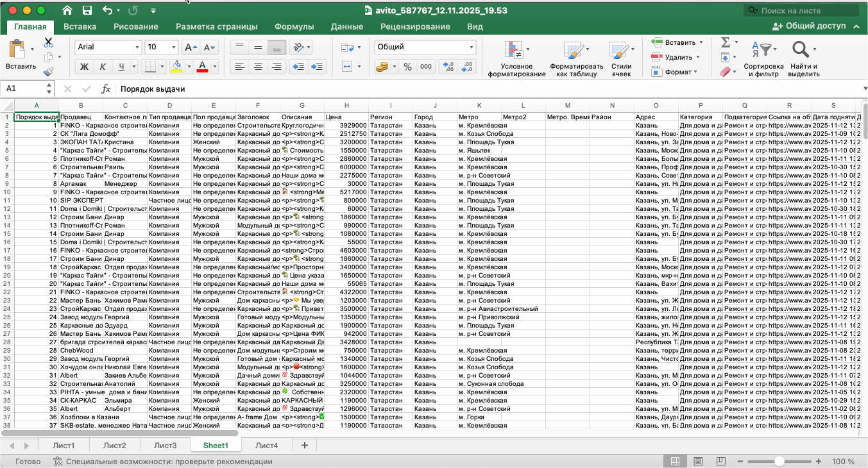This screenshot has height=468, width=868.
Task: Toggle bold Ж formatting
Action: coord(83,67)
